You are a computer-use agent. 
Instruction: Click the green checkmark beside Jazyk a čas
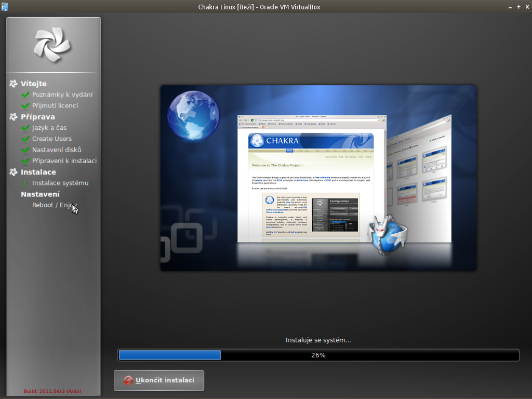(25, 128)
